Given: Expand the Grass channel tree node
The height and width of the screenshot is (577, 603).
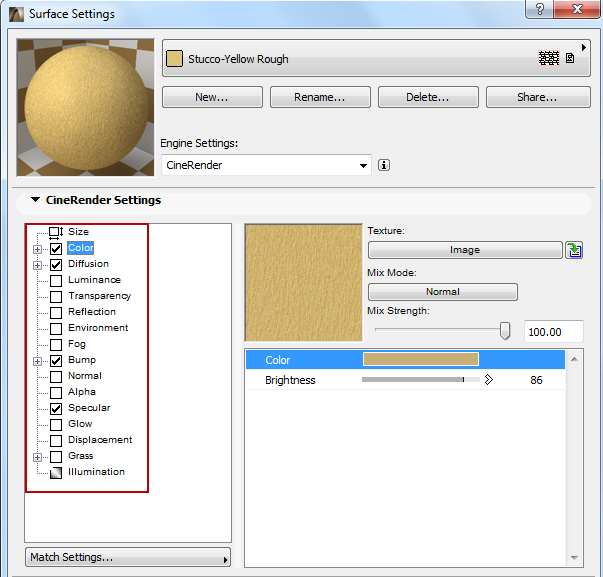Looking at the screenshot, I should (37, 457).
